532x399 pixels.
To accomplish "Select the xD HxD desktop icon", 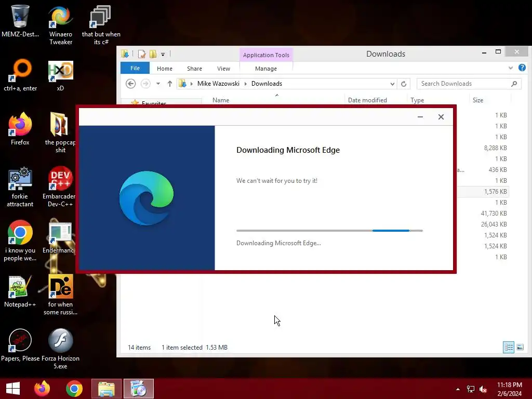I will pyautogui.click(x=60, y=75).
